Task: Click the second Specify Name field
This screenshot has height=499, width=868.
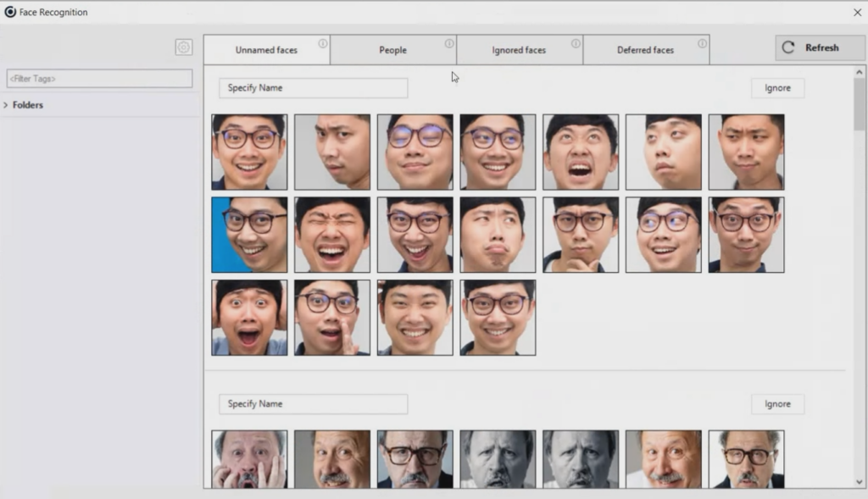Action: point(313,404)
